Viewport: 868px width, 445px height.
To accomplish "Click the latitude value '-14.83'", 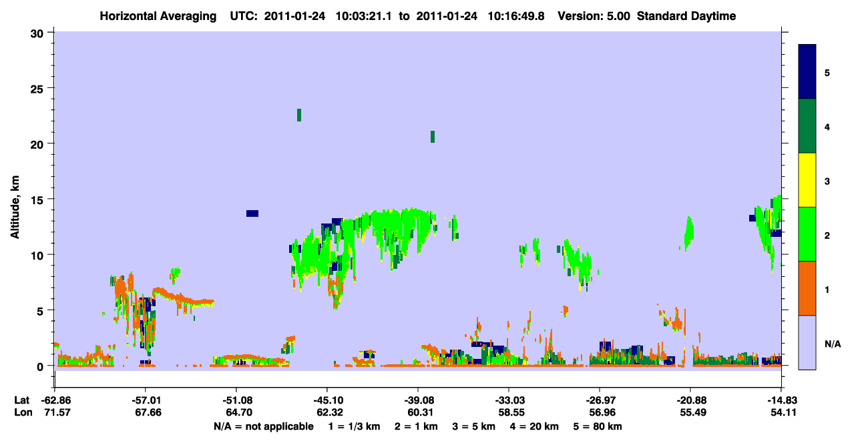I will coord(781,400).
